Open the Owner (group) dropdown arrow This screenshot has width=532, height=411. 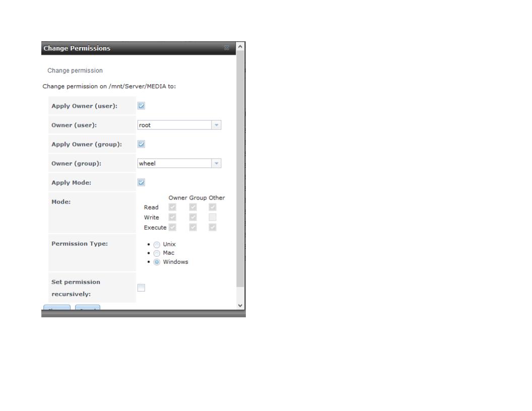[x=216, y=164]
